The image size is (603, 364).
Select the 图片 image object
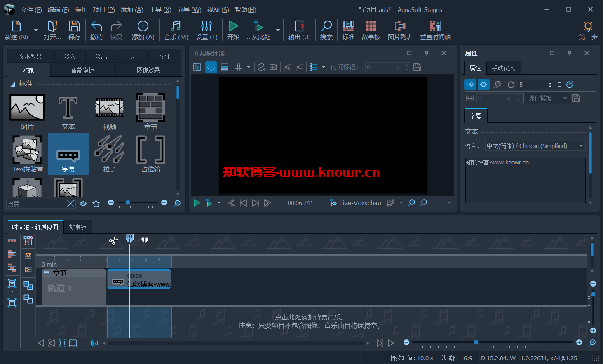(27, 112)
